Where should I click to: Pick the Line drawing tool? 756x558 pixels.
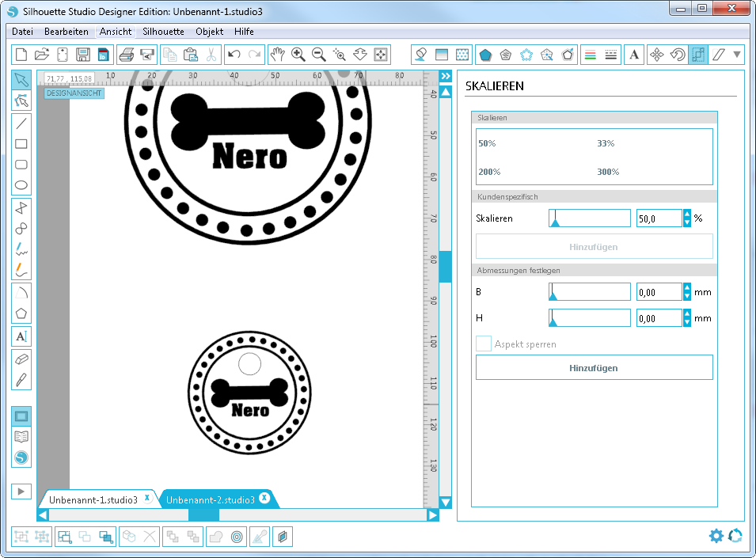21,123
